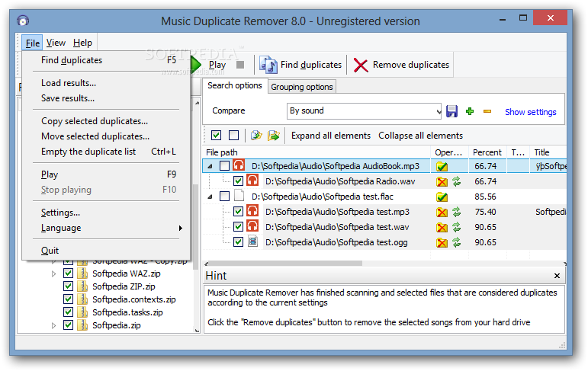Open the View menu

point(56,43)
